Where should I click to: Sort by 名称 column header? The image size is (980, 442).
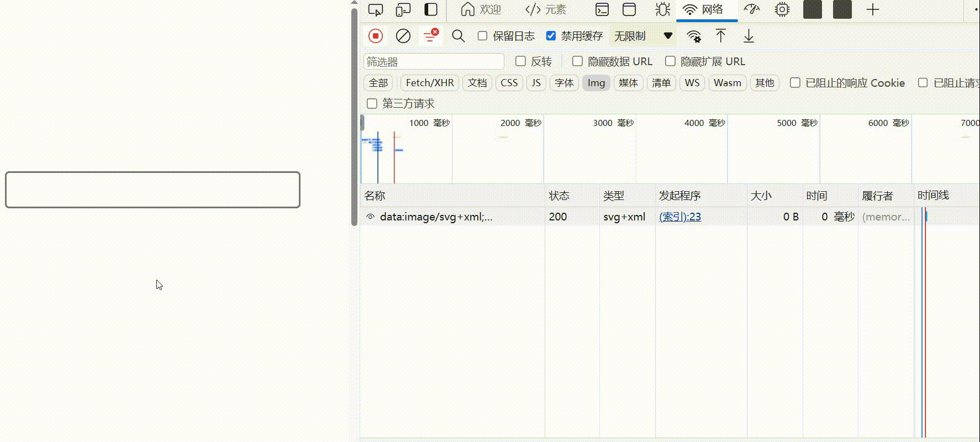pos(452,196)
